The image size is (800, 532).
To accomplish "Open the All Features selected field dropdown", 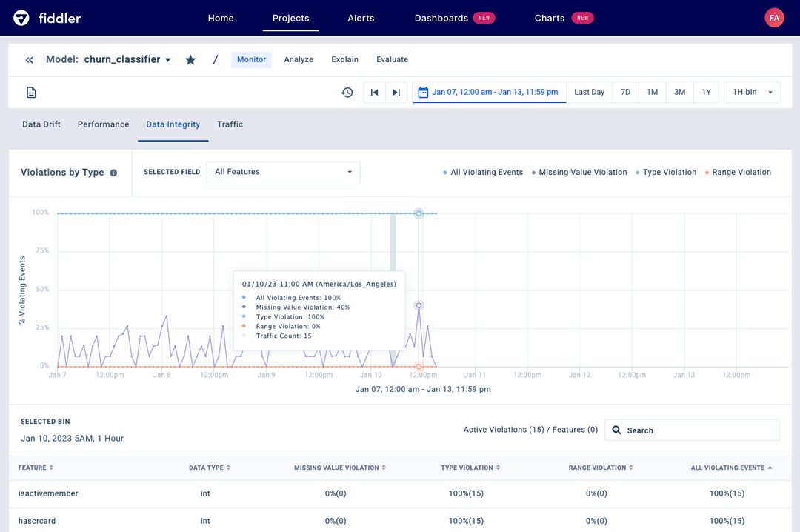I will tap(283, 172).
